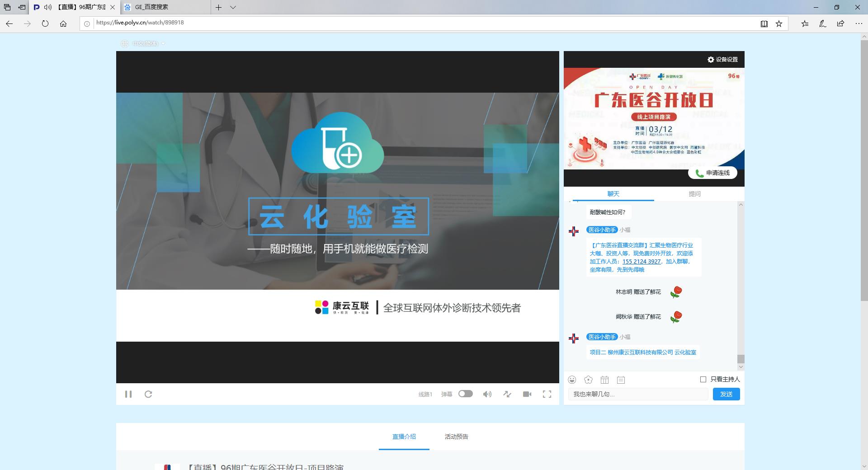Click the refresh stream icon in player

click(x=148, y=394)
